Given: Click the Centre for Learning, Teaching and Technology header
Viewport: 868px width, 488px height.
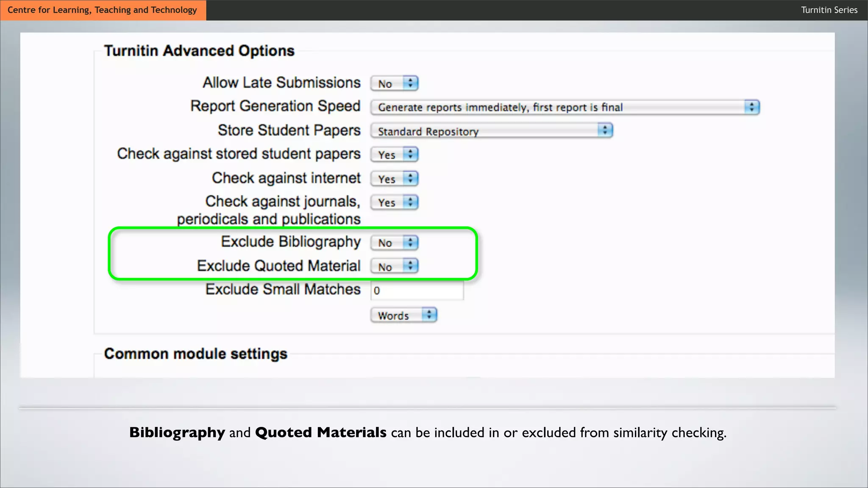Looking at the screenshot, I should pyautogui.click(x=103, y=10).
